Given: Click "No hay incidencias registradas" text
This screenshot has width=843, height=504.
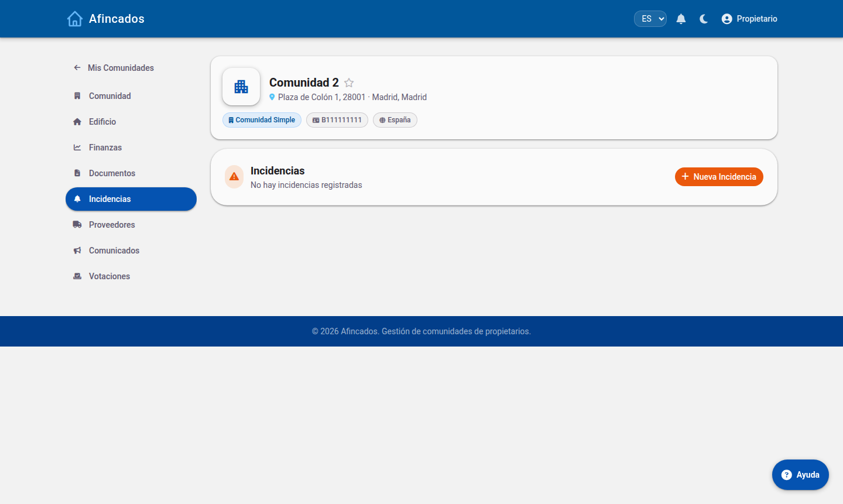Looking at the screenshot, I should click(306, 185).
